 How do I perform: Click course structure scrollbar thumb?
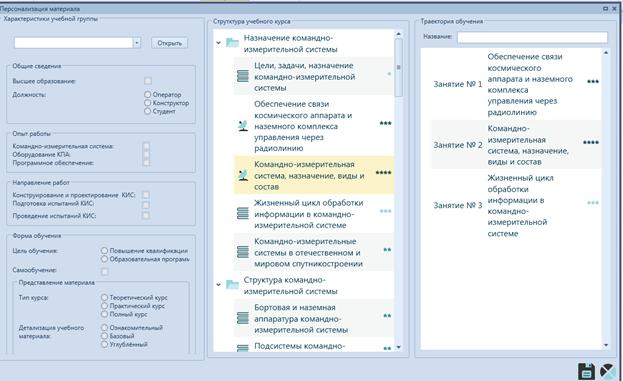[x=399, y=68]
